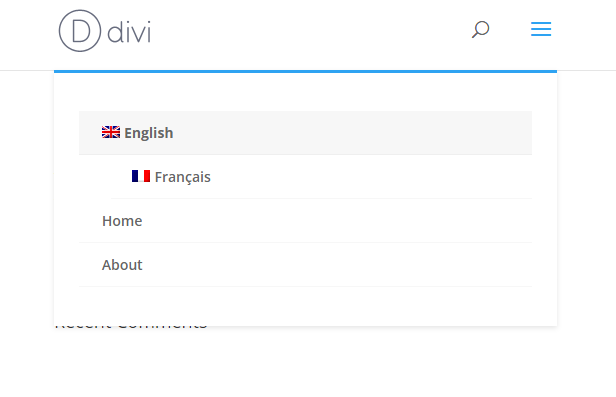Click menu panel padding below About
Image resolution: width=616 pixels, height=397 pixels.
pyautogui.click(x=305, y=306)
